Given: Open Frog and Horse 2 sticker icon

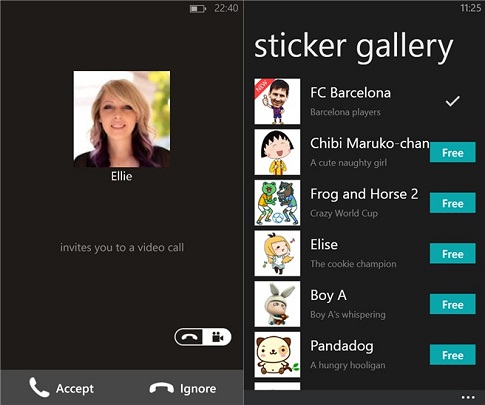Looking at the screenshot, I should coord(277,203).
